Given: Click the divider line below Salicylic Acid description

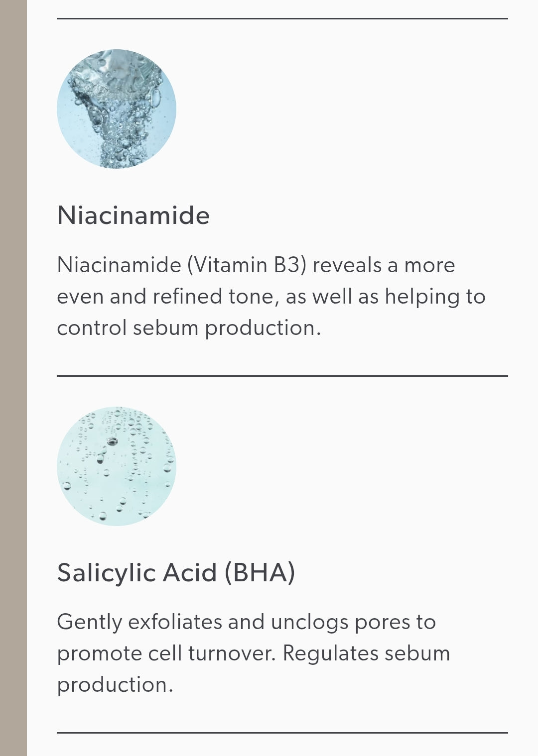Looking at the screenshot, I should click(x=282, y=733).
